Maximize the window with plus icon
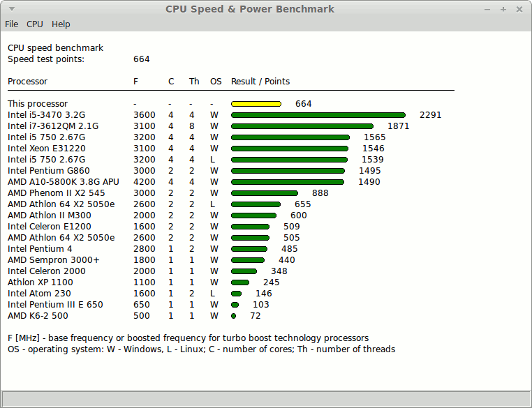 503,9
